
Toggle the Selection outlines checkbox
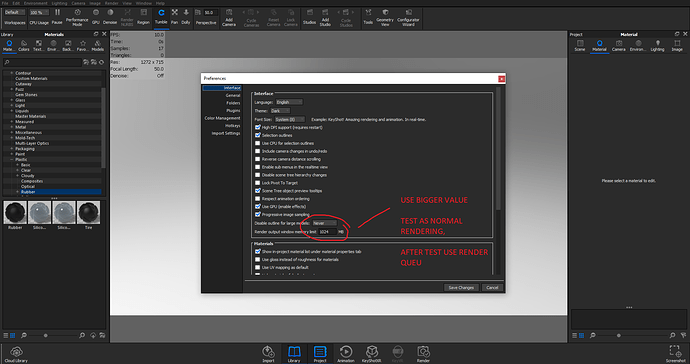[x=258, y=135]
